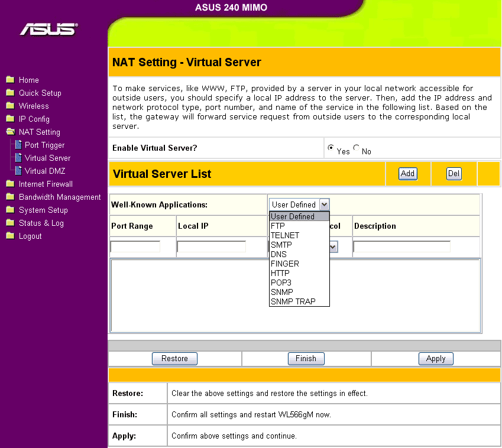Viewport: 502px width, 448px height.
Task: Choose DNS from the applications list
Action: pyautogui.click(x=299, y=254)
